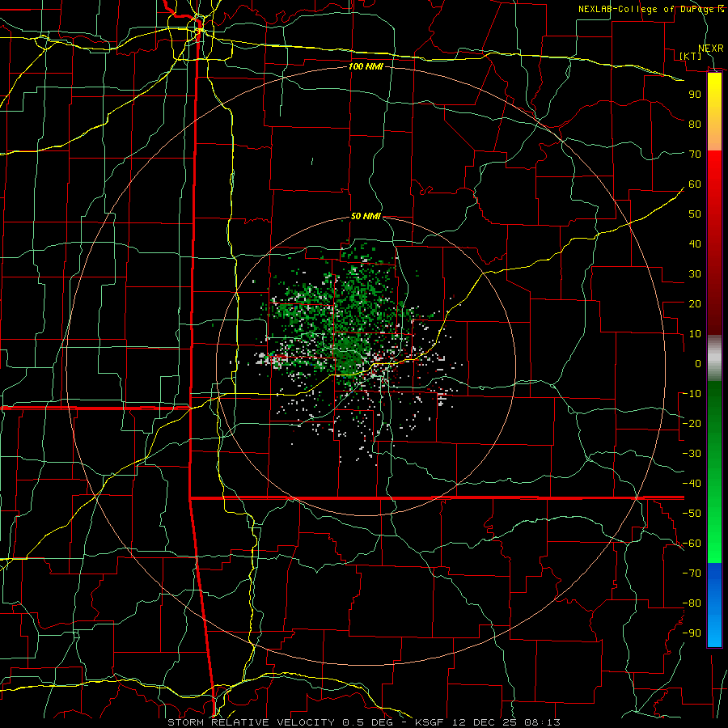The image size is (728, 728).
Task: Click the "100 NMI" range ring label
Action: [366, 67]
